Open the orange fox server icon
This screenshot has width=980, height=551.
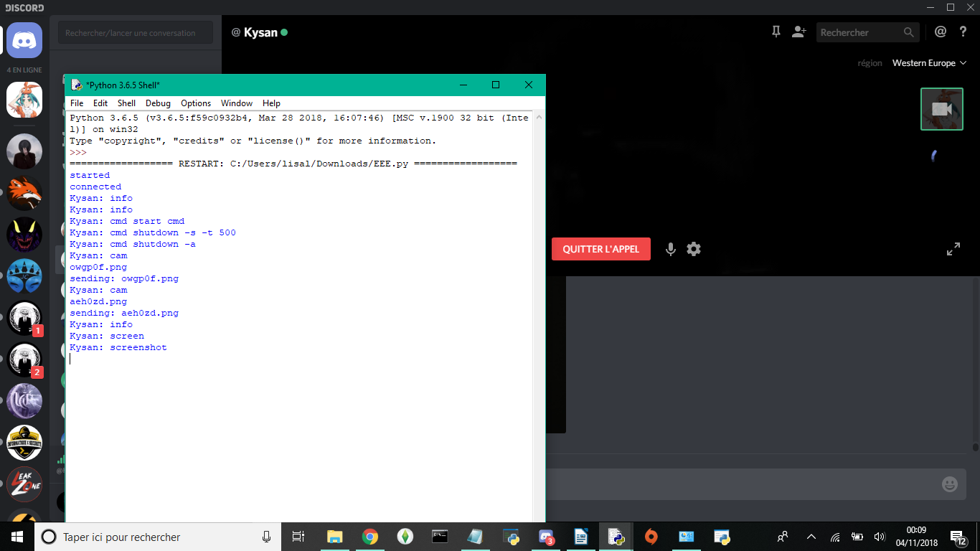click(x=24, y=193)
